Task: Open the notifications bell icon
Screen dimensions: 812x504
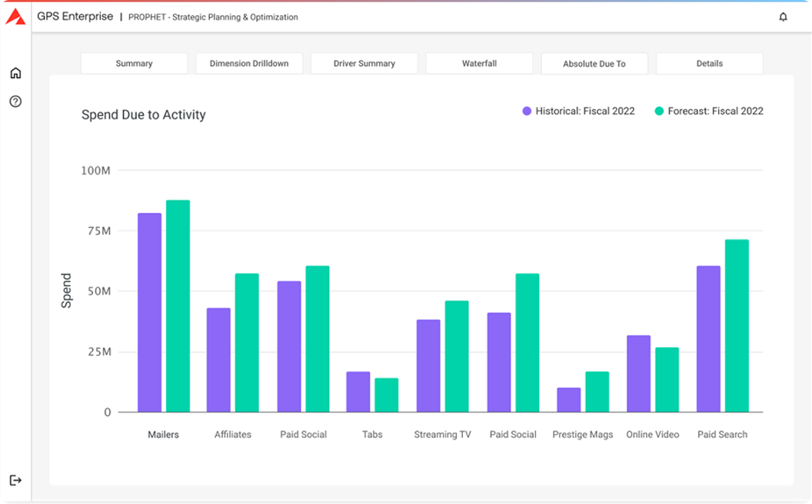Action: click(x=783, y=16)
